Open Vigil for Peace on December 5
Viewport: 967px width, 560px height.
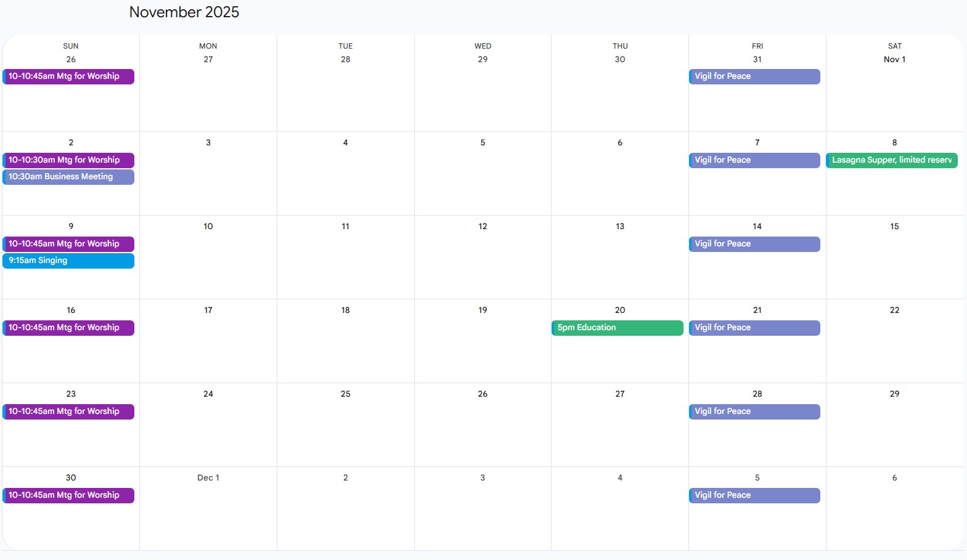[754, 495]
